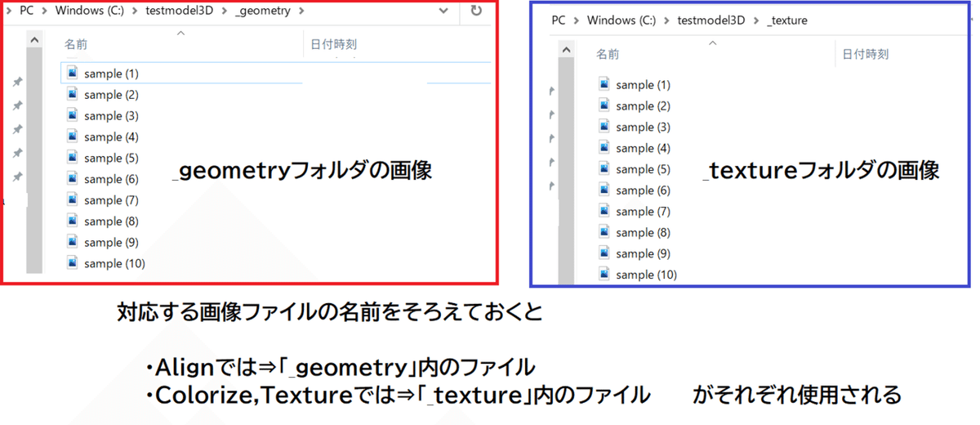Viewport: 980px width, 425px height.
Task: Go to testmodel3D in _geometry window breadcrumb
Action: pyautogui.click(x=180, y=11)
